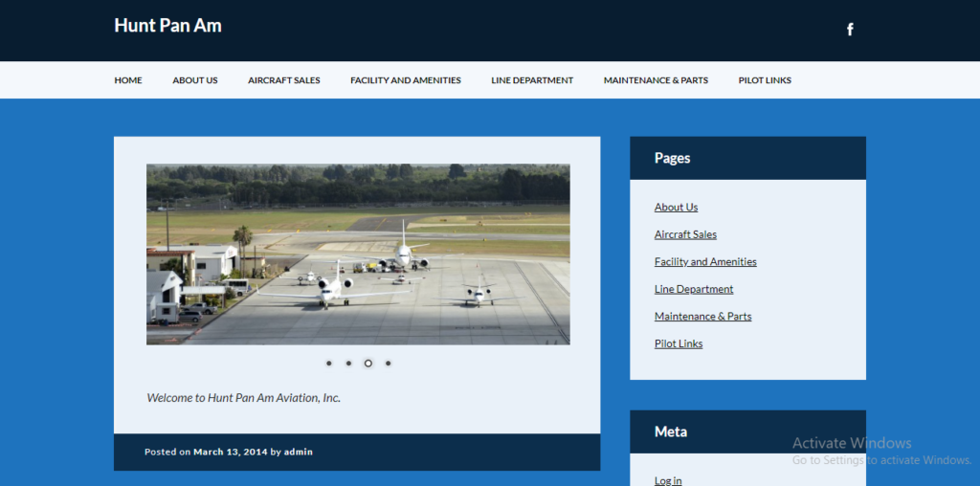Open Facility and Amenities navigation item

pyautogui.click(x=406, y=80)
